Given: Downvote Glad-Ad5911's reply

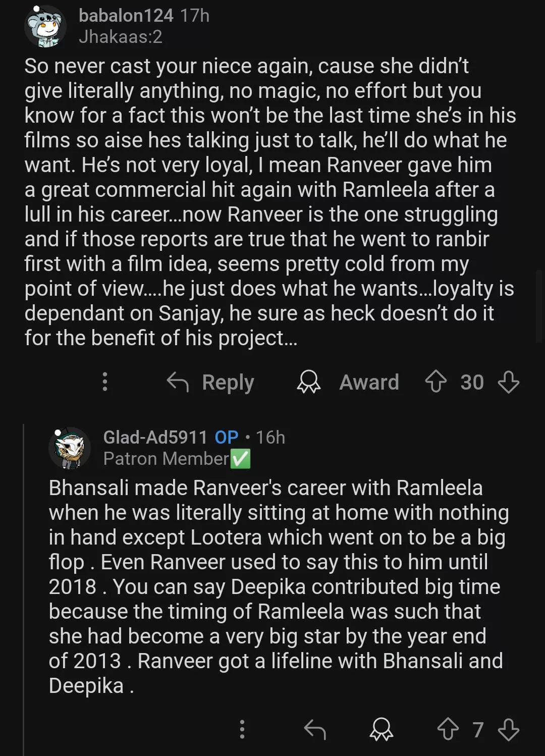Looking at the screenshot, I should (x=508, y=729).
